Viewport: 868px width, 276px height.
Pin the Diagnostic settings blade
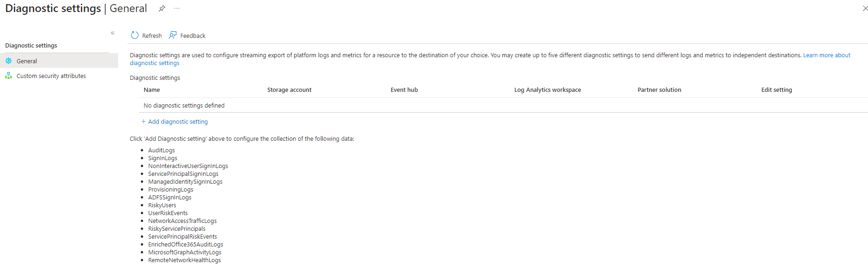(x=162, y=8)
